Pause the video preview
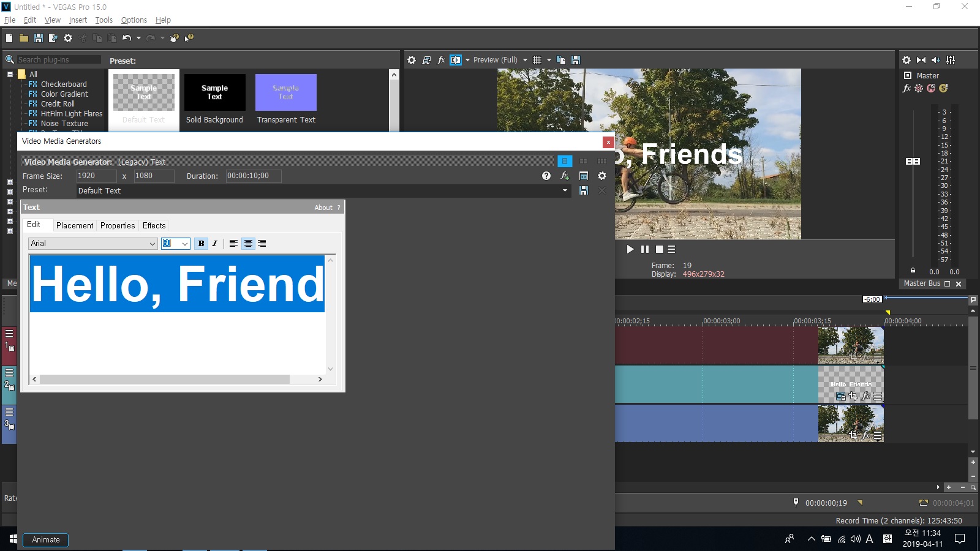Screen dimensions: 980x551 [645, 249]
